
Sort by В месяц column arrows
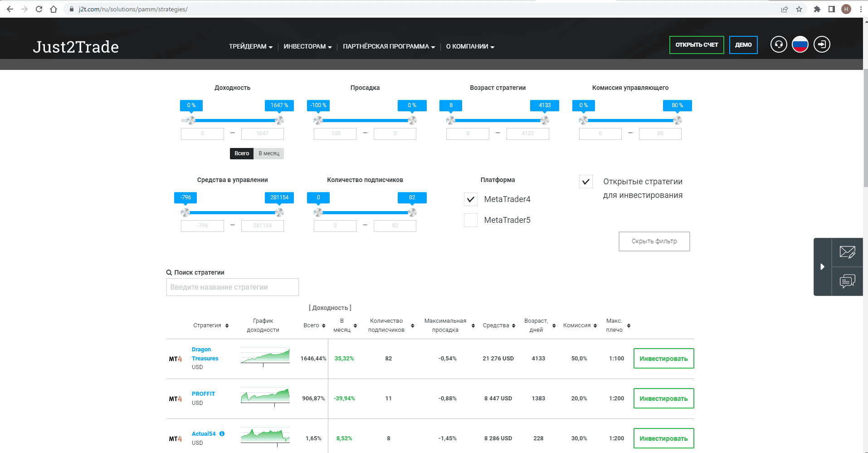tap(355, 325)
